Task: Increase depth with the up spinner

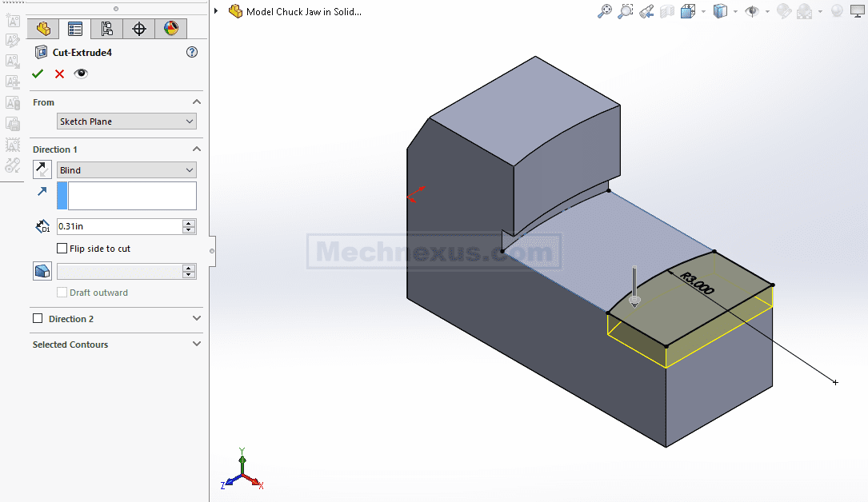Action: point(189,223)
